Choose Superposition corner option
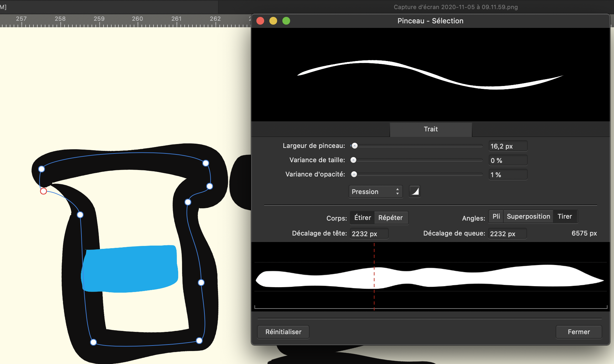Image resolution: width=614 pixels, height=364 pixels. (528, 216)
